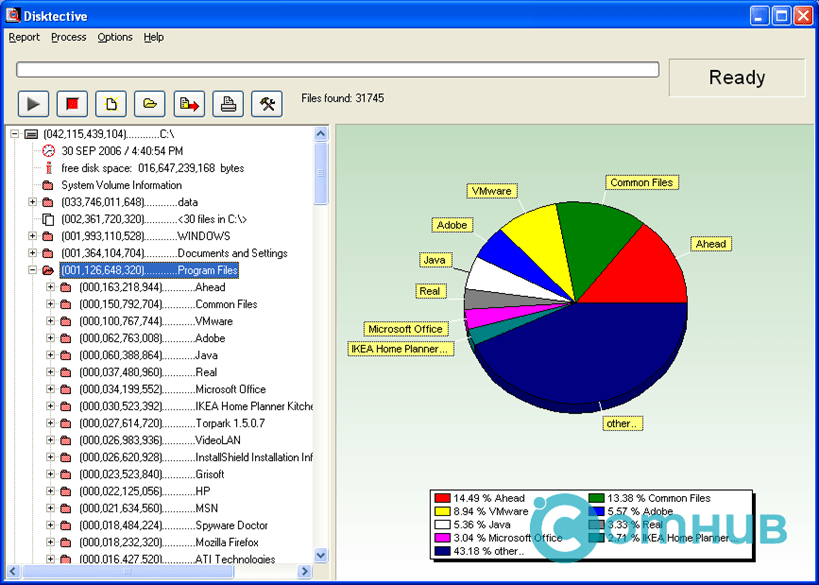
Task: Click the New report toolbar icon
Action: tap(111, 103)
